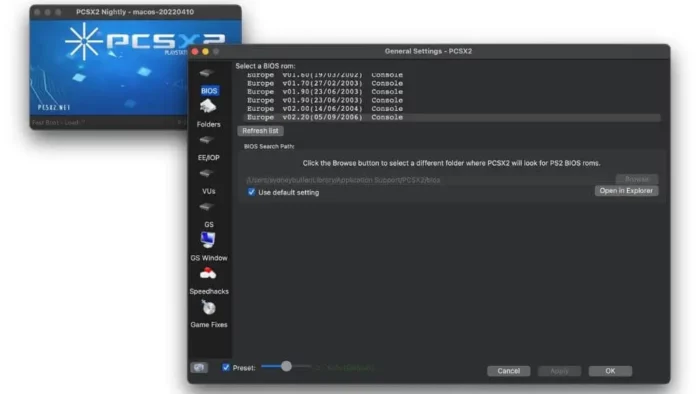This screenshot has height=394, width=700.
Task: Adjust the Preset slider handle
Action: [x=286, y=366]
